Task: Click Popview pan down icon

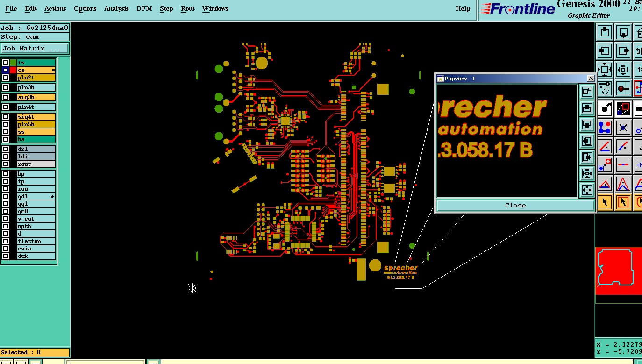Action: [x=587, y=124]
